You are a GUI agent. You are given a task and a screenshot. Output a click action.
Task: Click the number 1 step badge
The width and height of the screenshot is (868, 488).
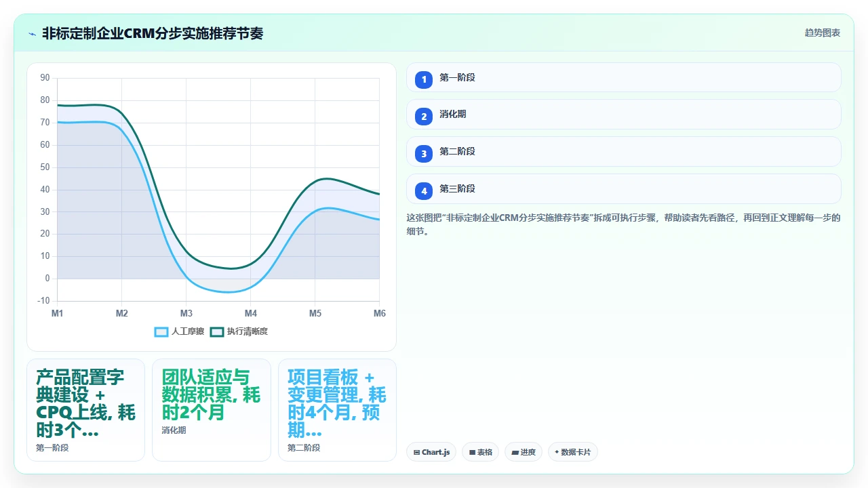[424, 79]
